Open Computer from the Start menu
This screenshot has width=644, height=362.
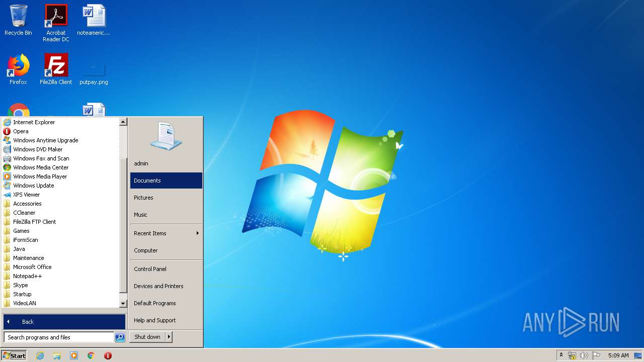point(166,250)
